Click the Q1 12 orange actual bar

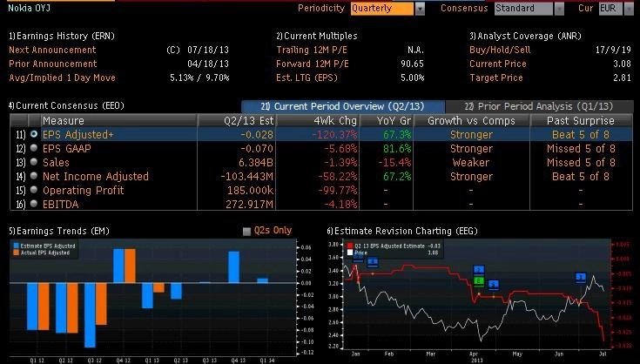pyautogui.click(x=44, y=307)
